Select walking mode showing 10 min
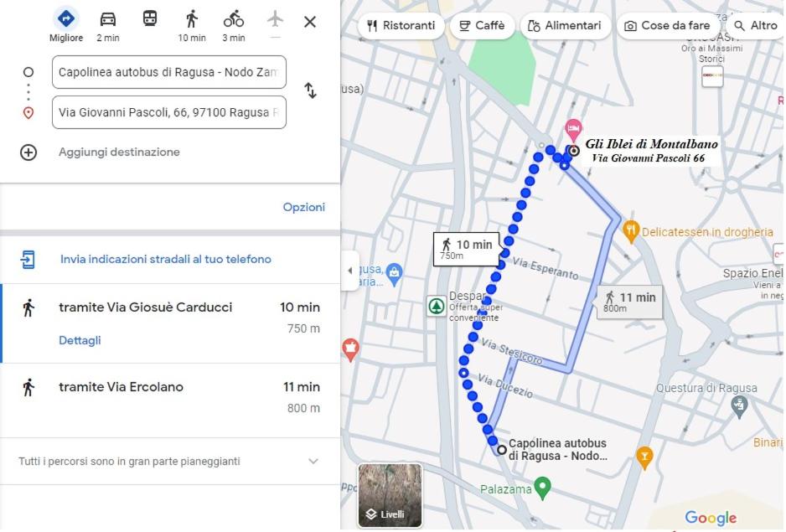The width and height of the screenshot is (786, 532). click(x=192, y=25)
